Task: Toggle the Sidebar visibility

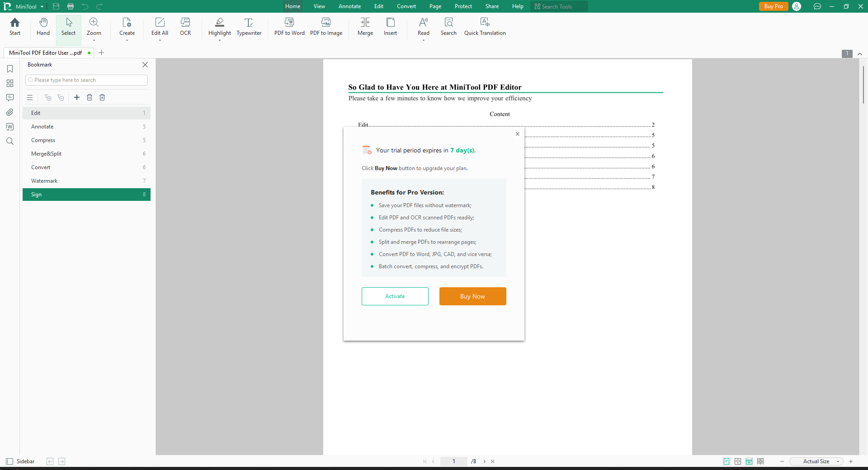Action: [x=20, y=461]
